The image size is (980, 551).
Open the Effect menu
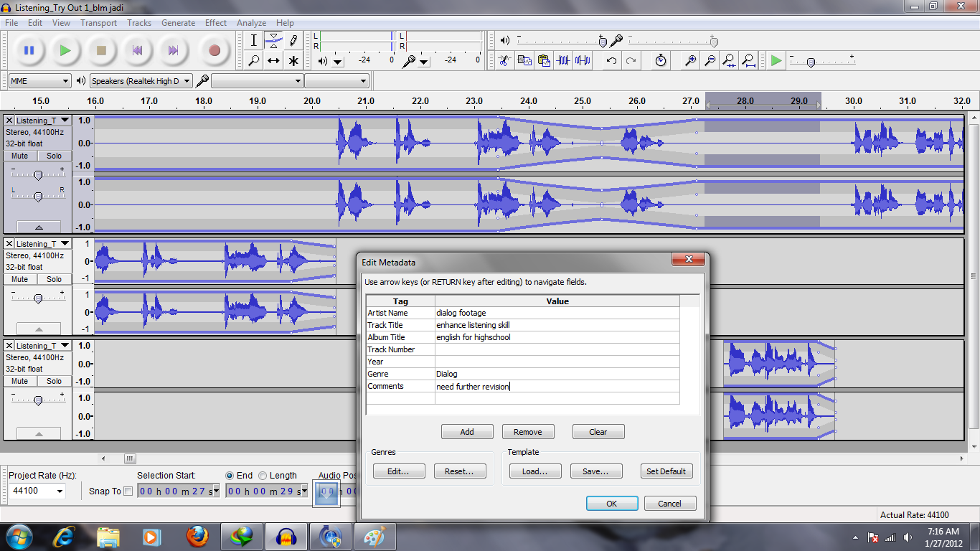(216, 23)
